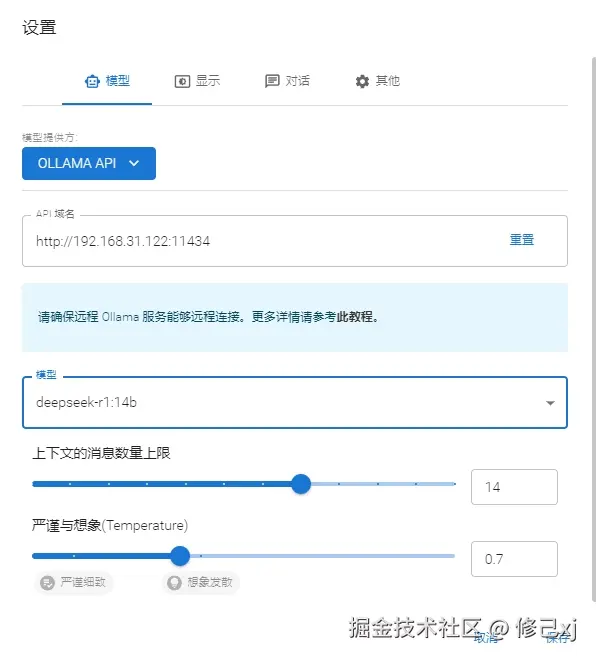
Task: Open the OLLAMA API provider dropdown
Action: click(89, 163)
